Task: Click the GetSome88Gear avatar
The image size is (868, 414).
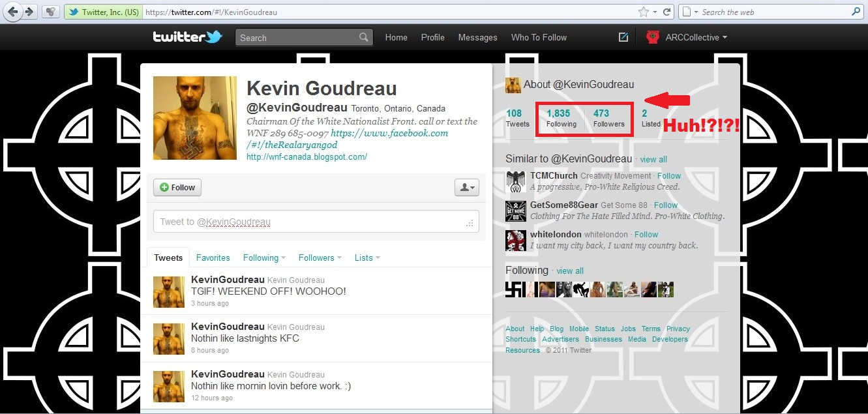Action: 516,211
